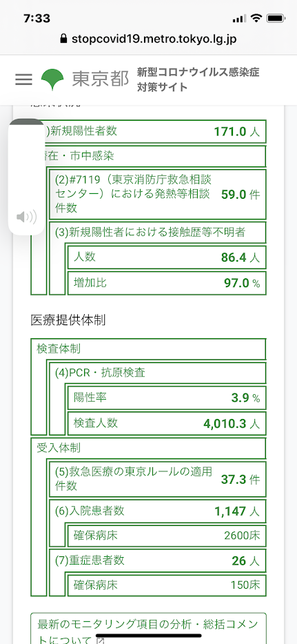Tap the 重症患者数 26人 row
The height and width of the screenshot is (644, 297).
point(157,560)
